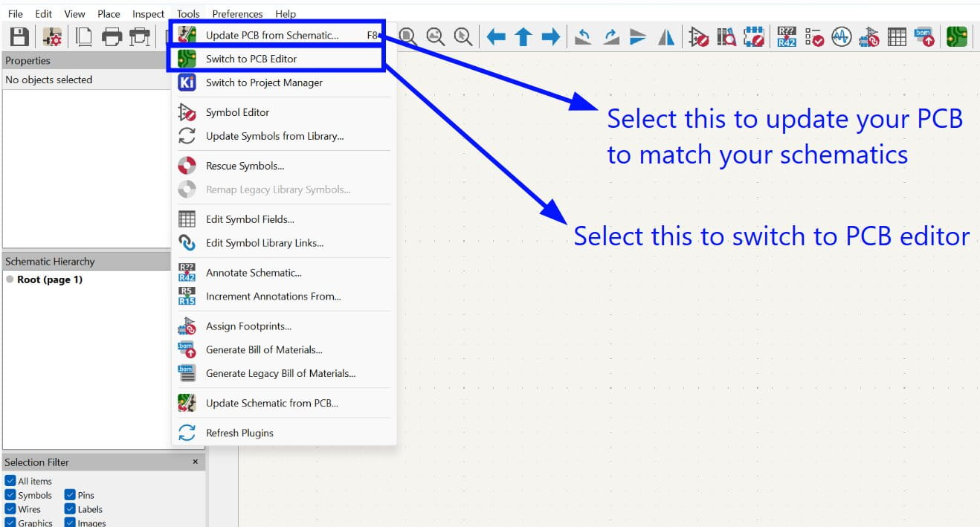Viewport: 980px width, 527px height.
Task: Mirror vertically toolbar icon
Action: 638,36
